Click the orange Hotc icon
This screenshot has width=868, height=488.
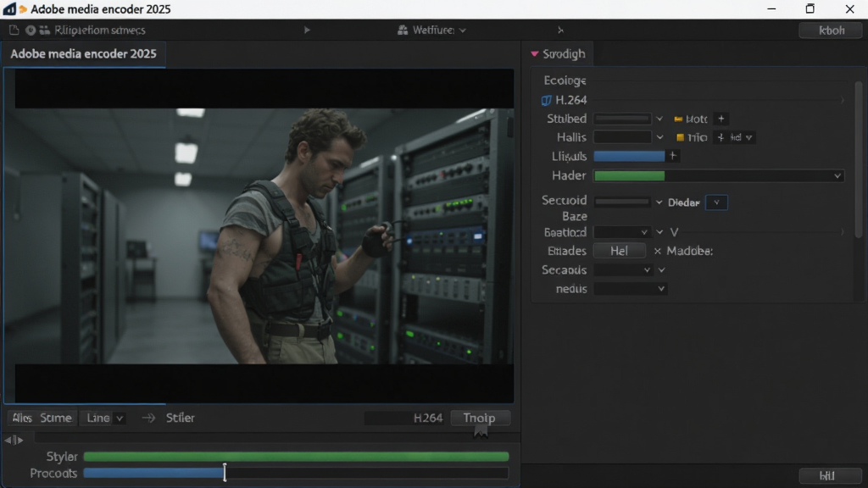tap(678, 119)
